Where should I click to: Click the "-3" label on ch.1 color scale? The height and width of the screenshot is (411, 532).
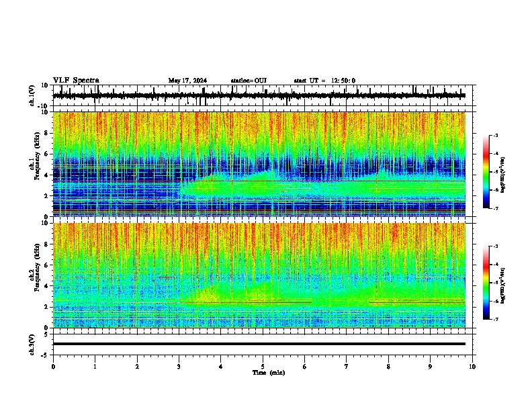tap(496, 135)
